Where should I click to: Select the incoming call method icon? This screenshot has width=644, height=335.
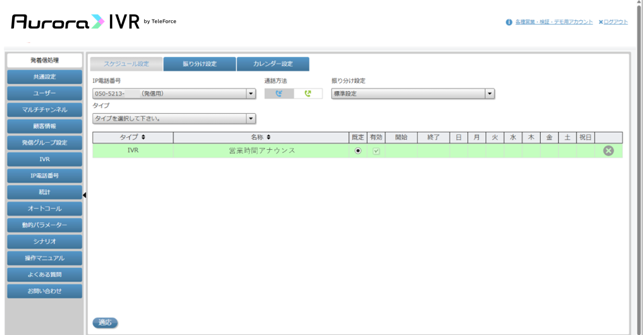(x=279, y=94)
